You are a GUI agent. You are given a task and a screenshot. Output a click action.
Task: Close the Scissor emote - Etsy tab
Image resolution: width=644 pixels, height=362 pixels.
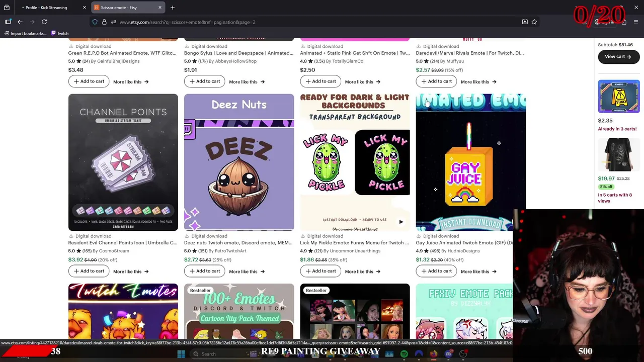tap(160, 8)
